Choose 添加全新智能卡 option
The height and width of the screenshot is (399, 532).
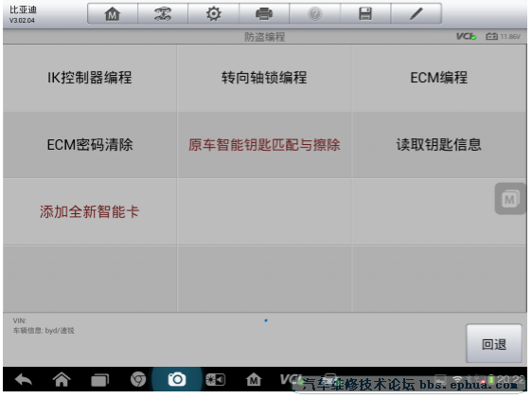(x=90, y=212)
